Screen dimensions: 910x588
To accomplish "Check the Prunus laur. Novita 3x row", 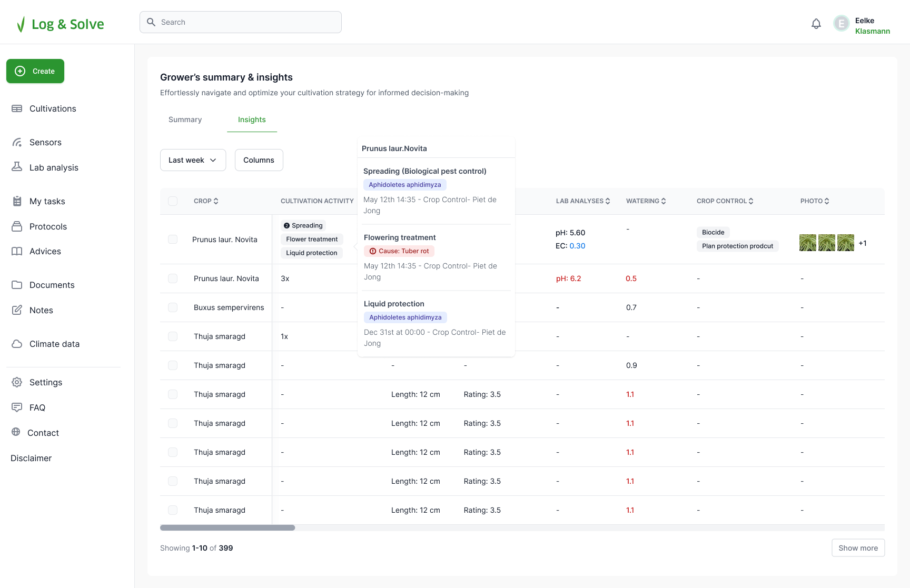I will [173, 278].
